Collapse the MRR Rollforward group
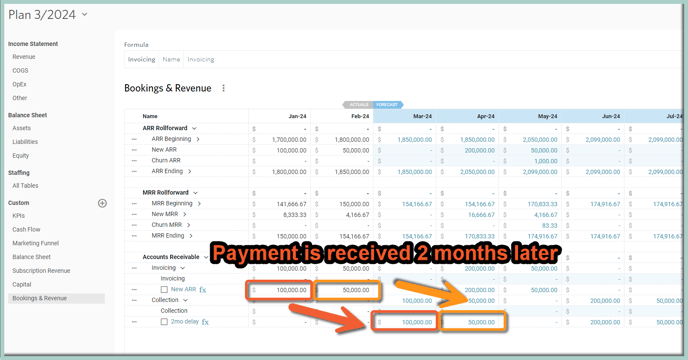The height and width of the screenshot is (360, 688). click(x=195, y=193)
